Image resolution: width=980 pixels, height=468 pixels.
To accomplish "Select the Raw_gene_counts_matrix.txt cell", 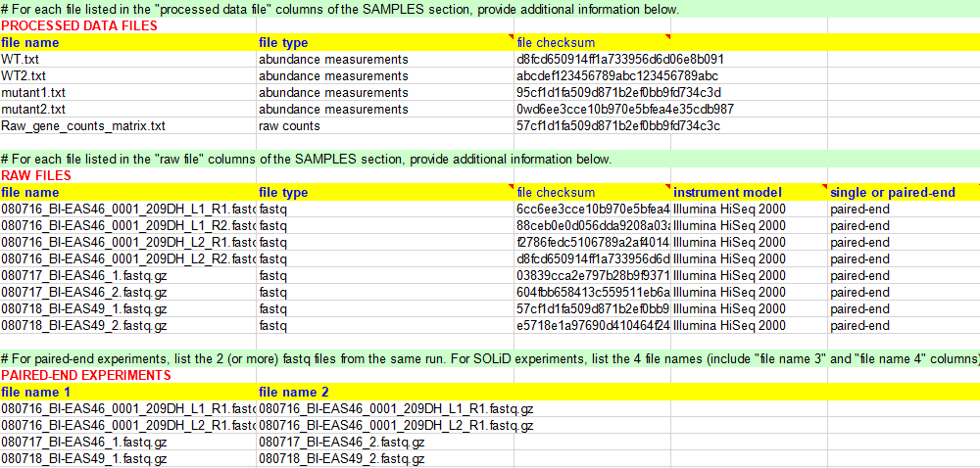I will tap(83, 126).
